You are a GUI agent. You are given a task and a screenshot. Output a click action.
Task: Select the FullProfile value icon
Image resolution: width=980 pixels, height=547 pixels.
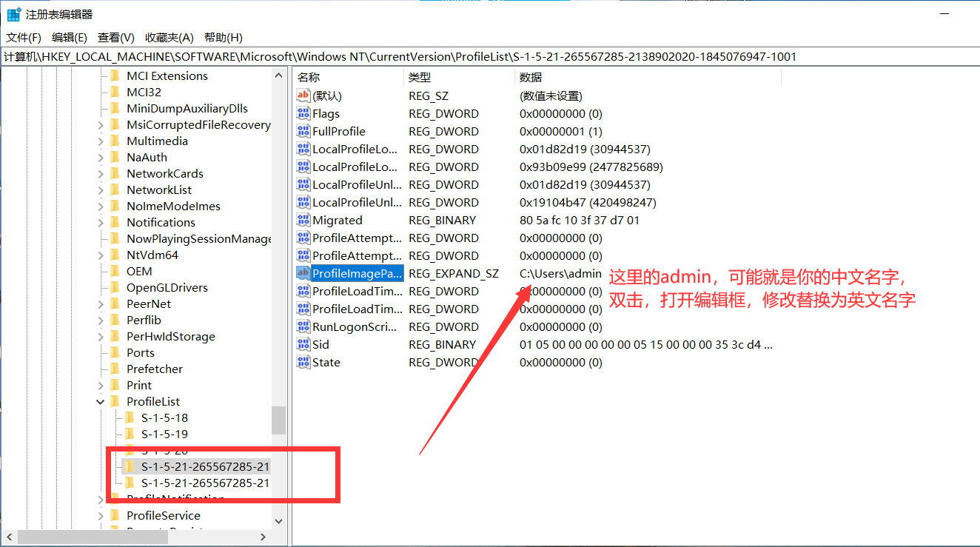[x=303, y=131]
